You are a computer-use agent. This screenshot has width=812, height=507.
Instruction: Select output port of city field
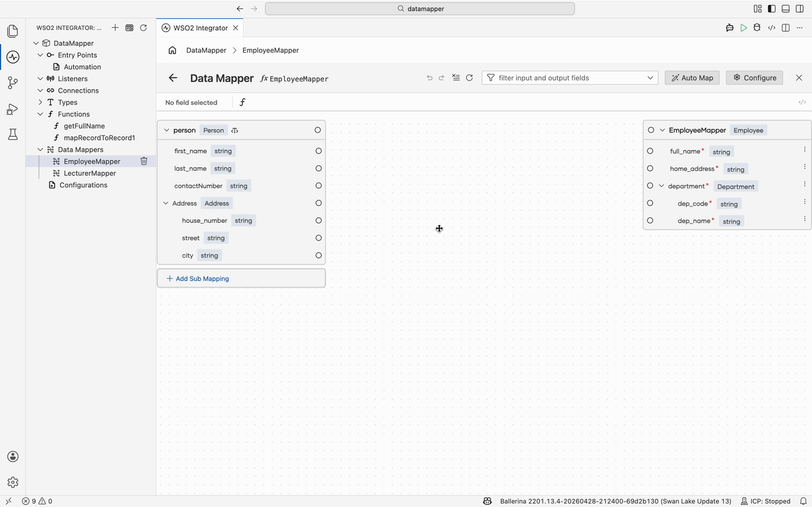click(x=318, y=255)
